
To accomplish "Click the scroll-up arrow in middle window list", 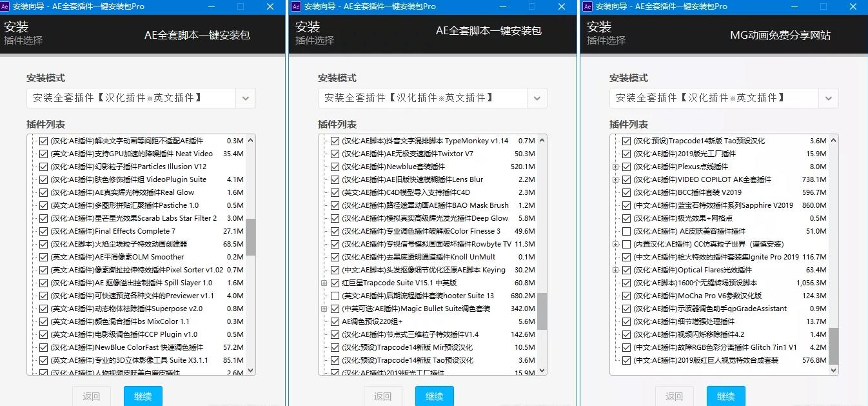I will [542, 141].
